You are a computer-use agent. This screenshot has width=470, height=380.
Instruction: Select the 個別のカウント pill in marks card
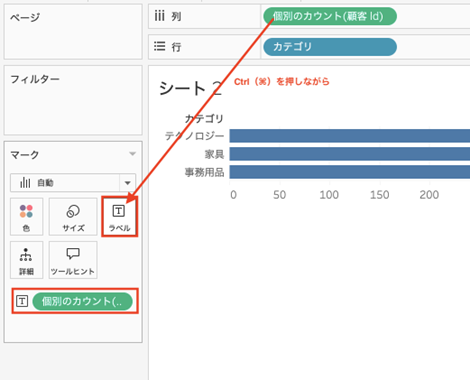[x=82, y=301]
